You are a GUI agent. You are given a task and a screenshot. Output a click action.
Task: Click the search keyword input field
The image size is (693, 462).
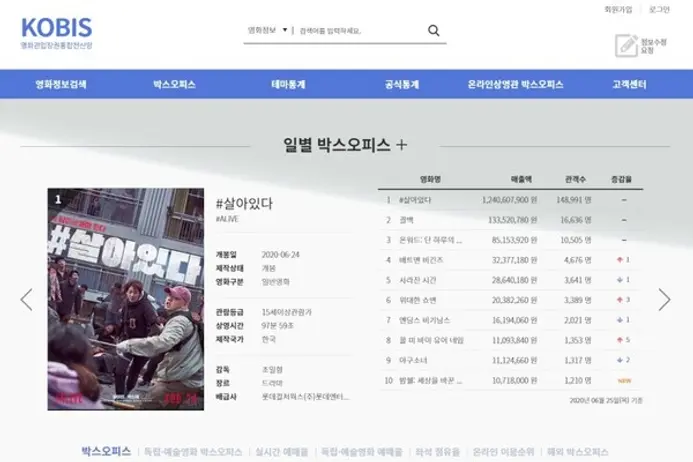click(358, 31)
